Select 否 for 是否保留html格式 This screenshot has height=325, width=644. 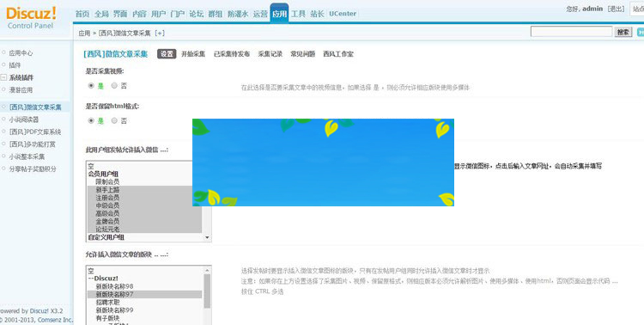click(114, 120)
